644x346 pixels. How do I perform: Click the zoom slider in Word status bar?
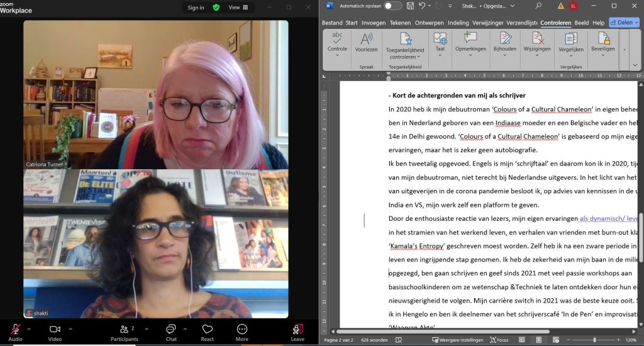[x=585, y=340]
